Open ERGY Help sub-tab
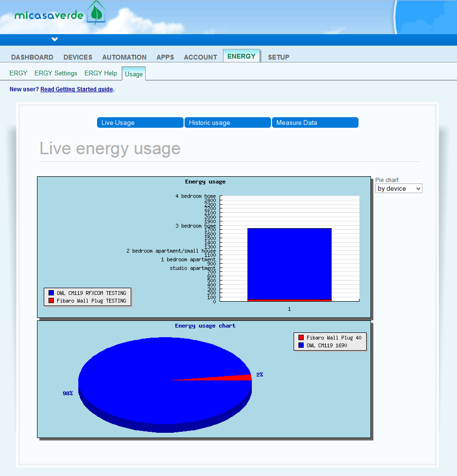 (100, 73)
